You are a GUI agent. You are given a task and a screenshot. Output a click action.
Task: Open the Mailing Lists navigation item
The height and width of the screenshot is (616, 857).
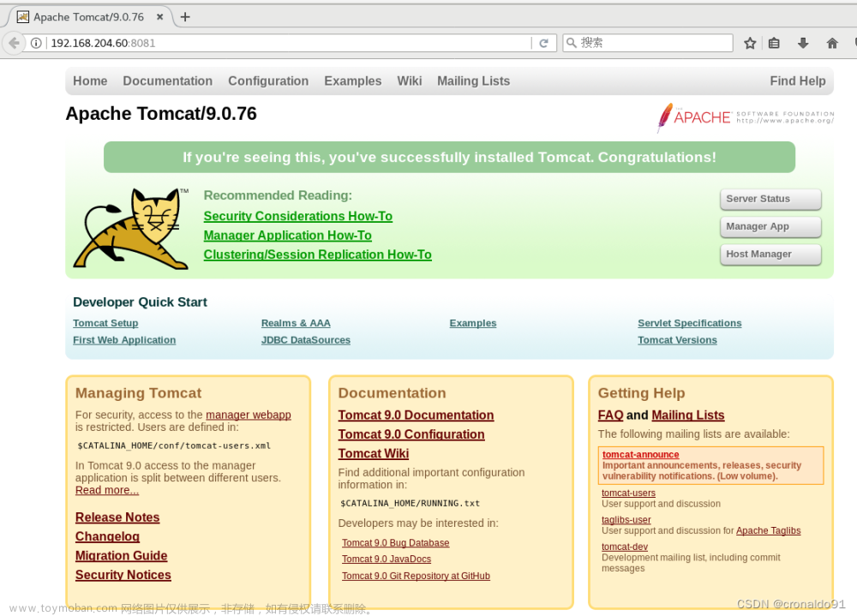point(473,81)
